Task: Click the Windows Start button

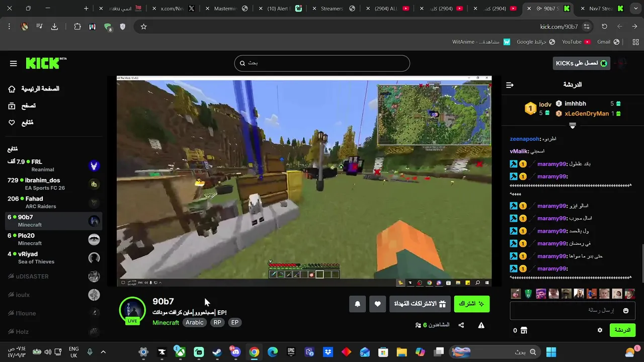Action: click(x=551, y=352)
